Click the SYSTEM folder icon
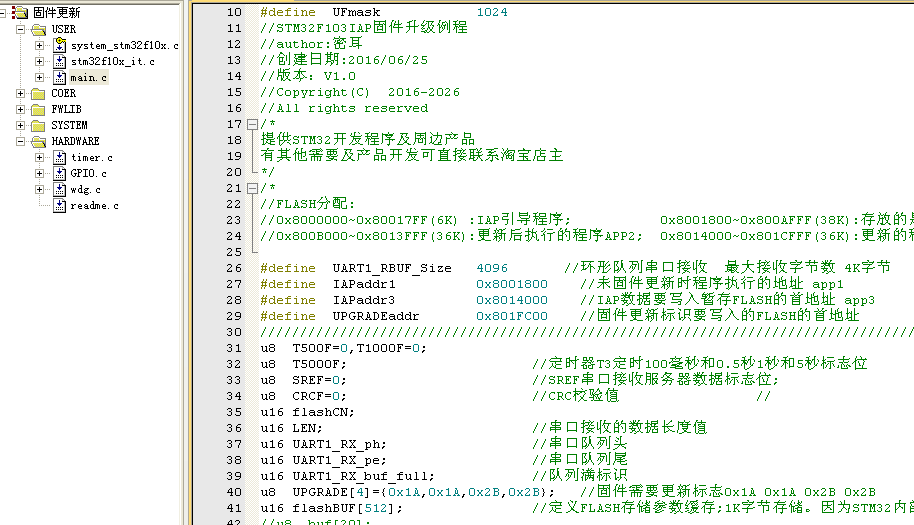914x525 pixels. 38,126
